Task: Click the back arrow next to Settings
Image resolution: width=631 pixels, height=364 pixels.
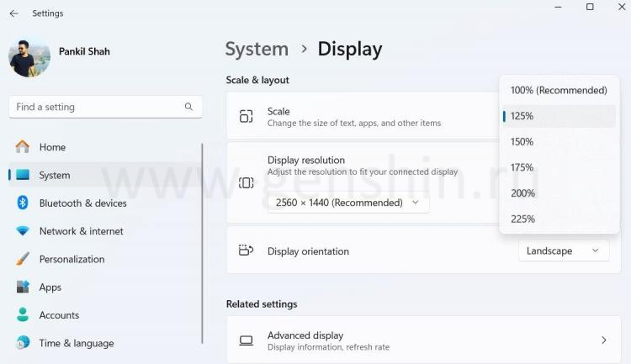Action: (x=14, y=13)
